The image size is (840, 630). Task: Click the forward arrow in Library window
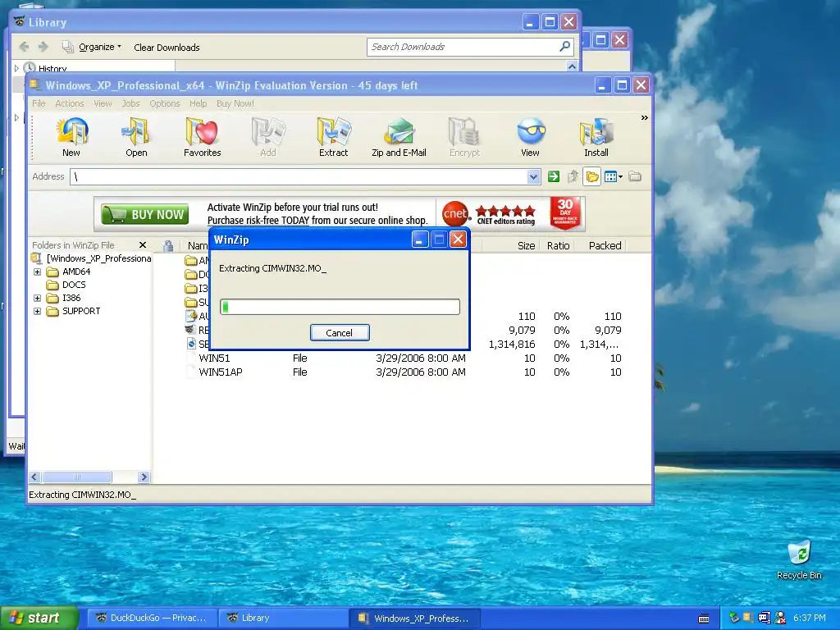(43, 47)
